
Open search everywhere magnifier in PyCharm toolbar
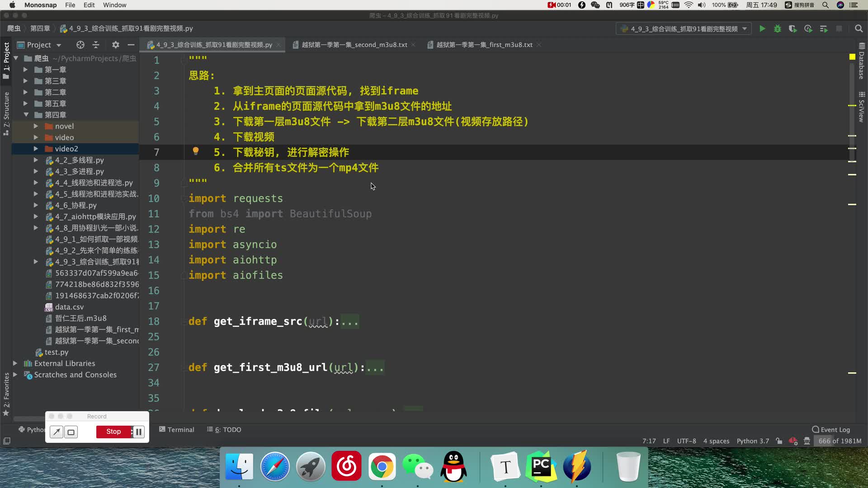(x=859, y=29)
